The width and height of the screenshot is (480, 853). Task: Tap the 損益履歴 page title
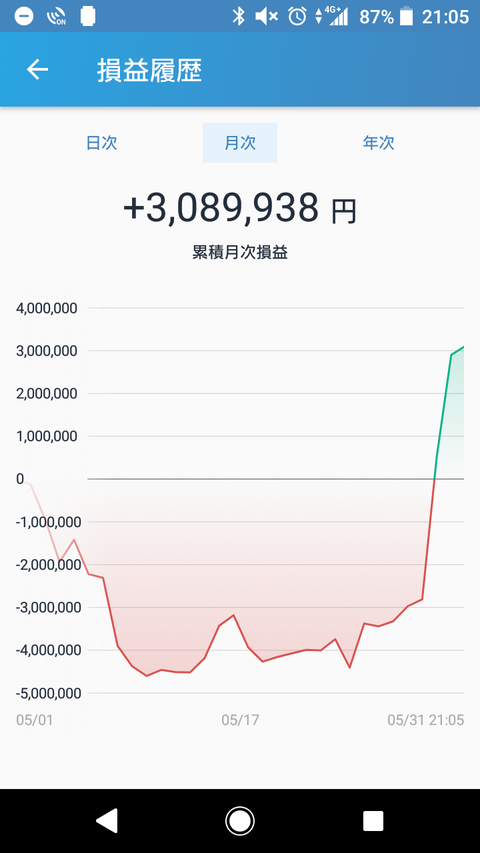(x=150, y=71)
